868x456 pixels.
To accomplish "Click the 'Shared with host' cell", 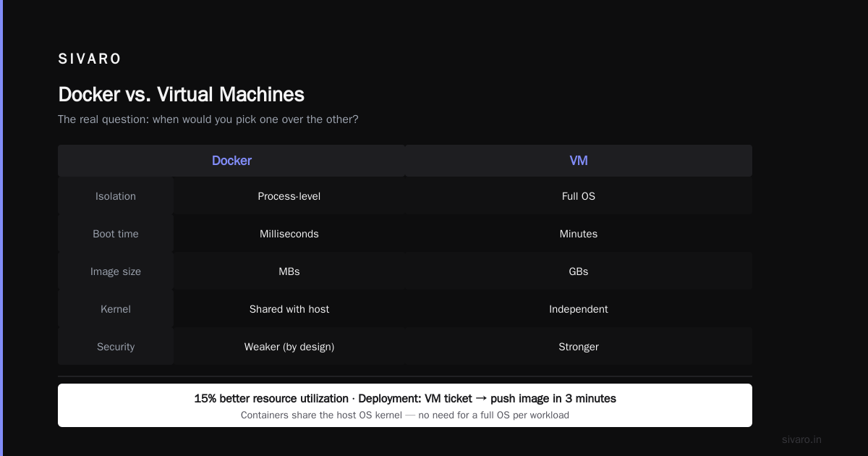I will pyautogui.click(x=289, y=309).
